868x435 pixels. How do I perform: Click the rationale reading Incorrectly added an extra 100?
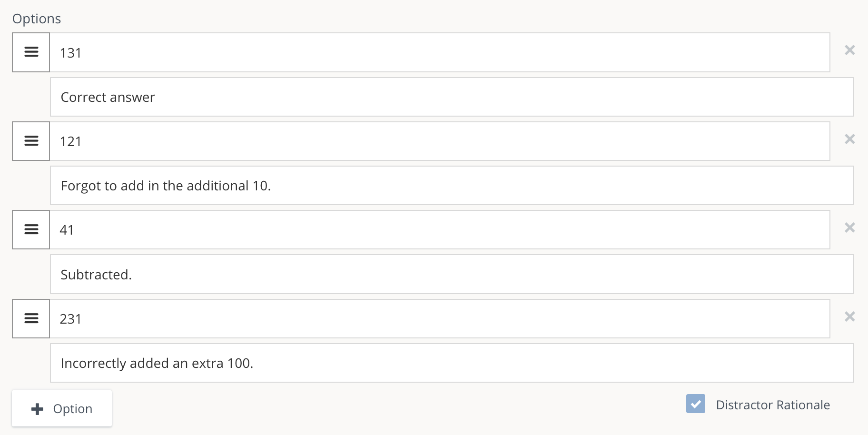coord(428,363)
